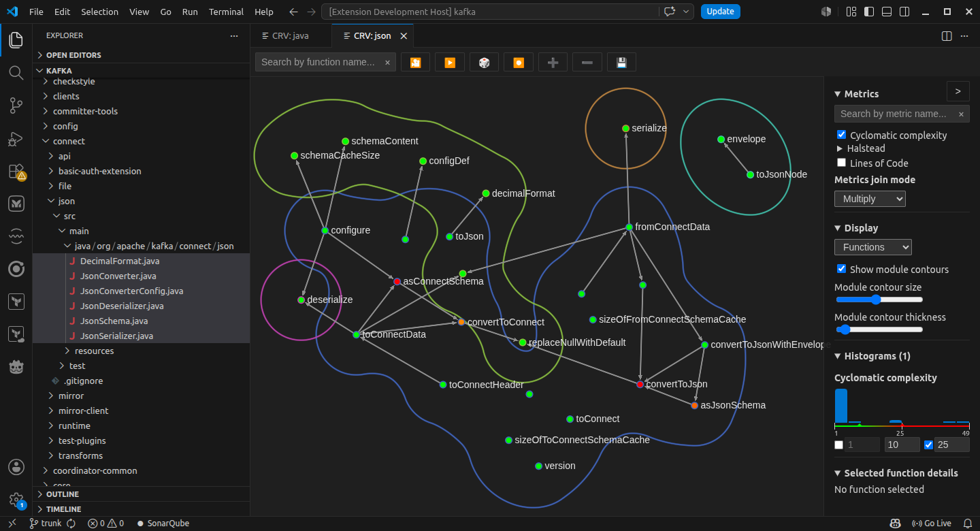Open Run and Debug view
980x531 pixels.
pyautogui.click(x=16, y=138)
